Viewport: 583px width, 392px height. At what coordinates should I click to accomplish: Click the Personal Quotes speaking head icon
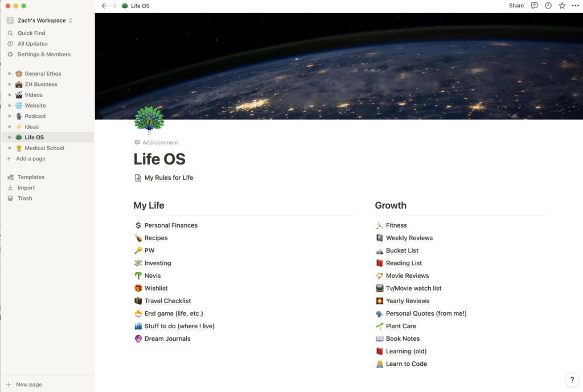379,313
